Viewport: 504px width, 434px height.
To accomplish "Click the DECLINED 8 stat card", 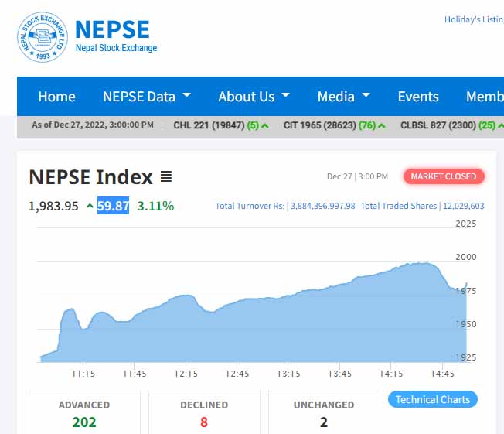I will (204, 413).
